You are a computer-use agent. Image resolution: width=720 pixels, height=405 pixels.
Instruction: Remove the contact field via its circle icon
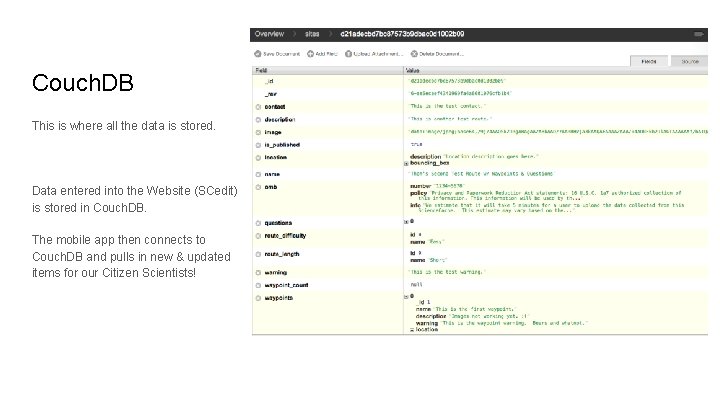258,107
